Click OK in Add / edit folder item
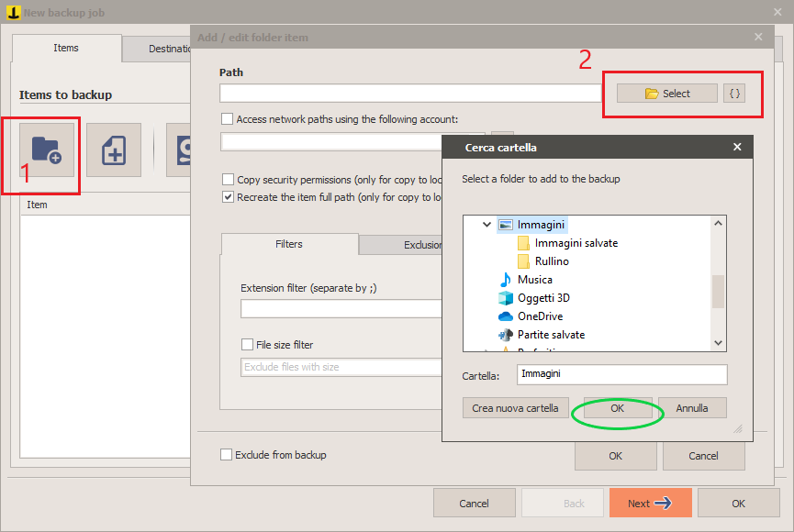Image resolution: width=794 pixels, height=532 pixels. [x=615, y=456]
